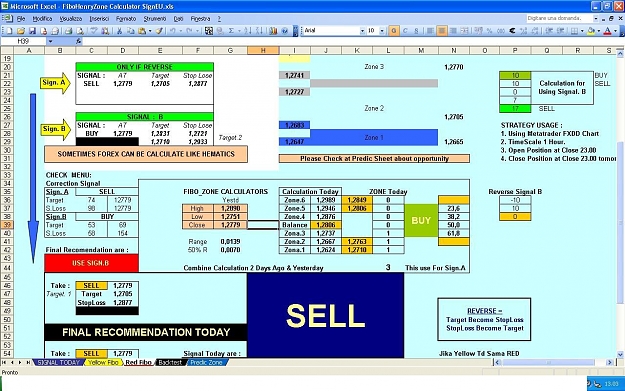Click Merge and Center icon
625x391 pixels.
tap(465, 31)
